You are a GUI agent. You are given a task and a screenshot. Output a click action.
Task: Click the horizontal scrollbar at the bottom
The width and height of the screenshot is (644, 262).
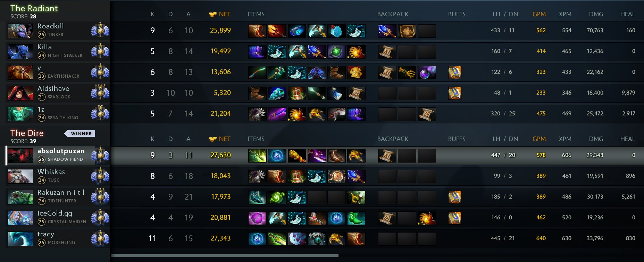(224, 256)
